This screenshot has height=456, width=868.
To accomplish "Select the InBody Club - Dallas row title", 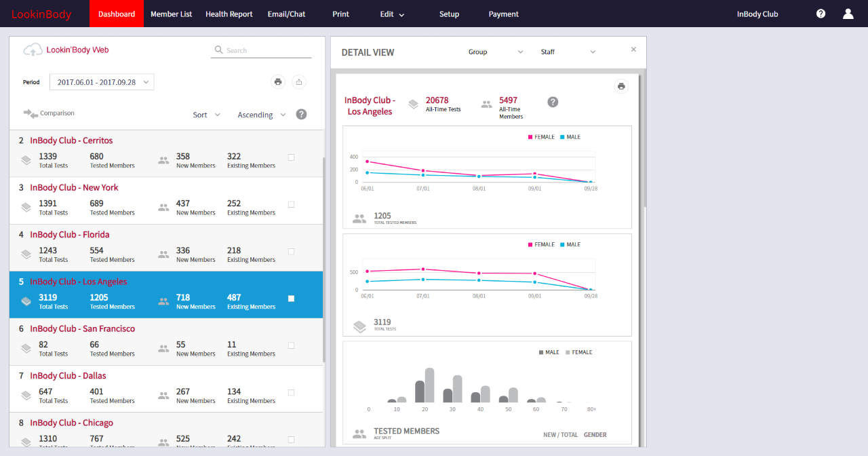I will point(68,375).
